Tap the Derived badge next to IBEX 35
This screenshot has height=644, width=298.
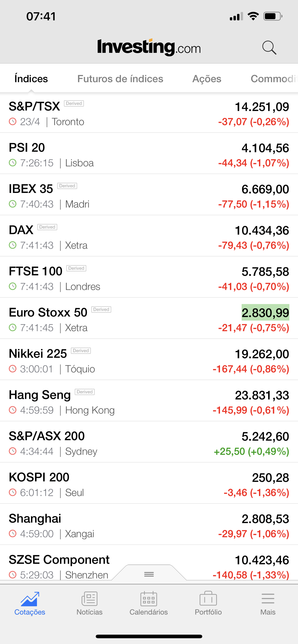point(67,186)
